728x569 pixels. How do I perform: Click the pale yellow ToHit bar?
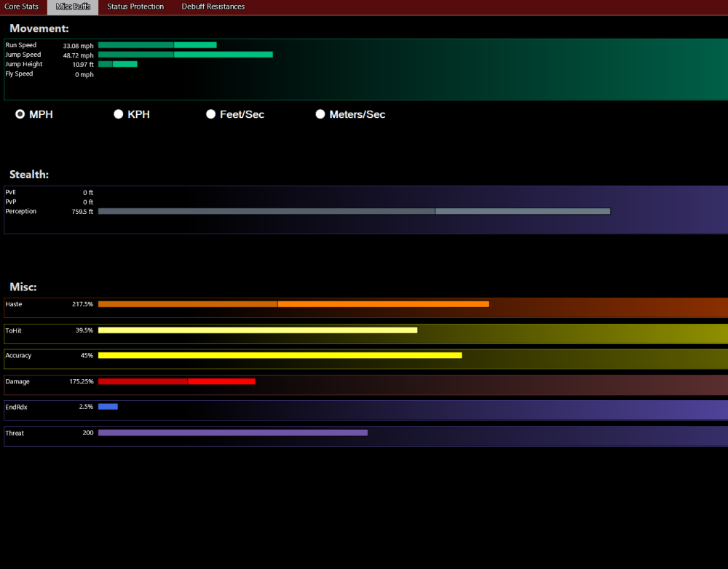tap(258, 330)
